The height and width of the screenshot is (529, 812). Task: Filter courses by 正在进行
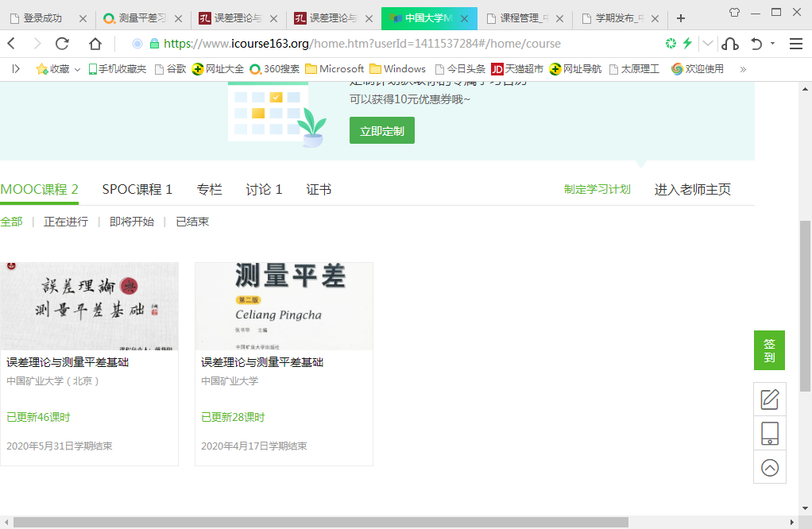[66, 222]
